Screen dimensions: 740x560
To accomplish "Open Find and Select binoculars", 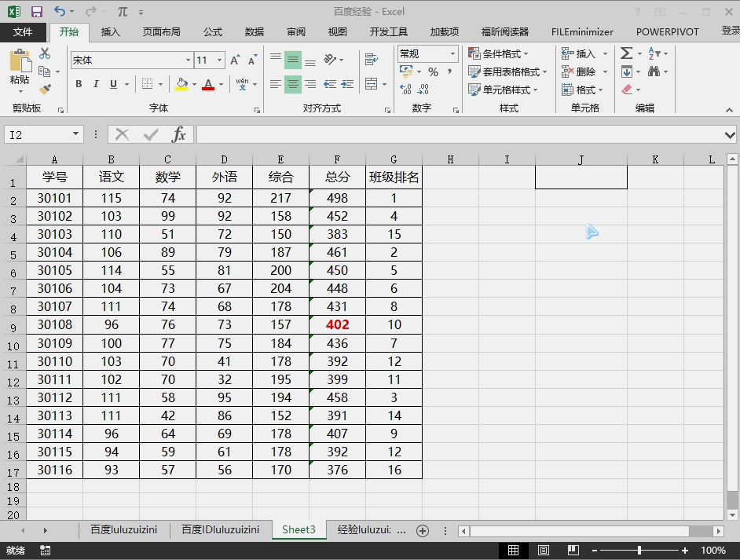I will coord(654,71).
